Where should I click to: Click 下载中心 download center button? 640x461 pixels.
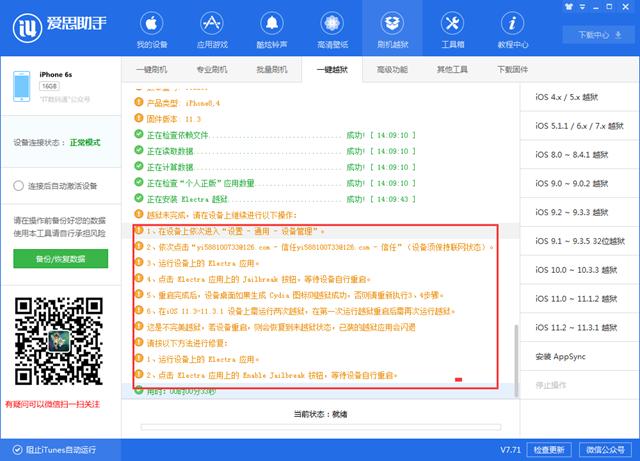[x=600, y=35]
